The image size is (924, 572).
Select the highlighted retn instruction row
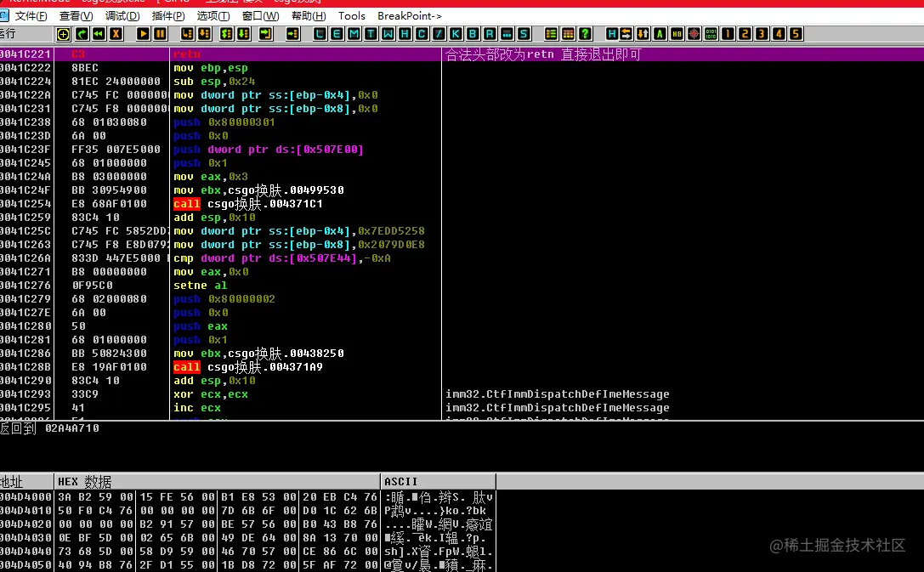(x=462, y=54)
